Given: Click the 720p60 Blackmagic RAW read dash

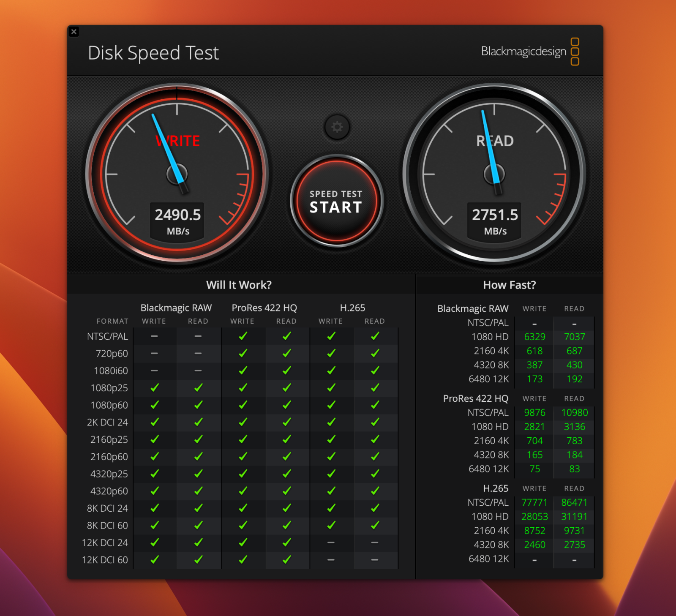Looking at the screenshot, I should click(198, 353).
